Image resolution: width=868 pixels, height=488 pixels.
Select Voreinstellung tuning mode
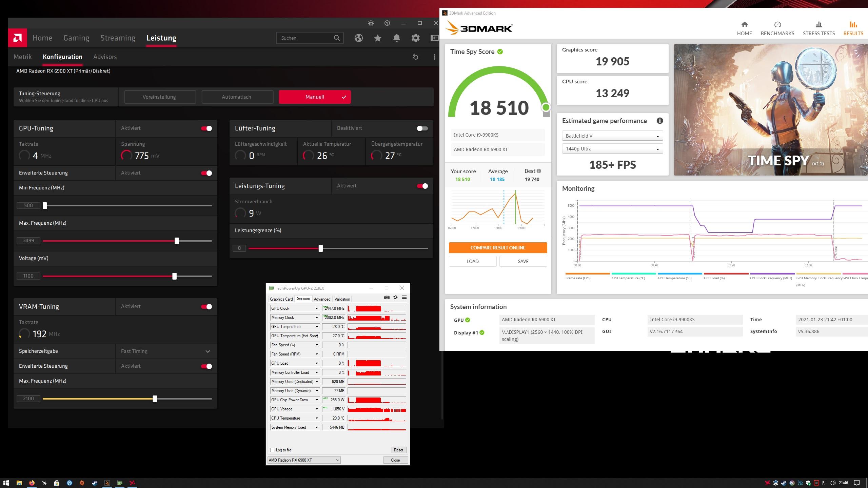point(160,97)
